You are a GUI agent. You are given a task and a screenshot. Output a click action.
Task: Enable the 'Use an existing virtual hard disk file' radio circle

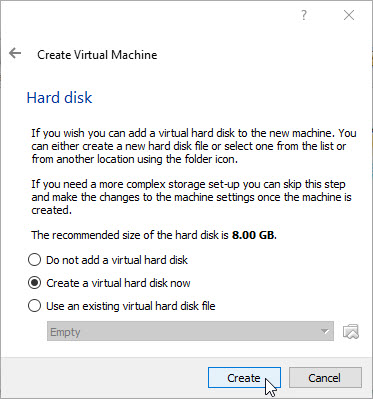34,306
